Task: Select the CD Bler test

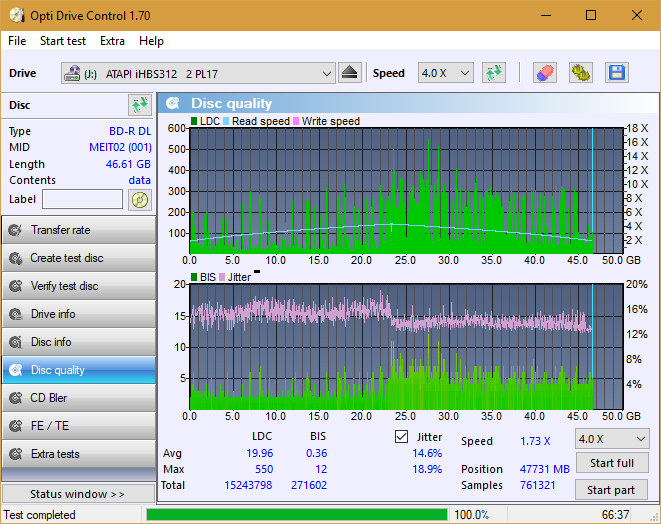Action: 79,398
